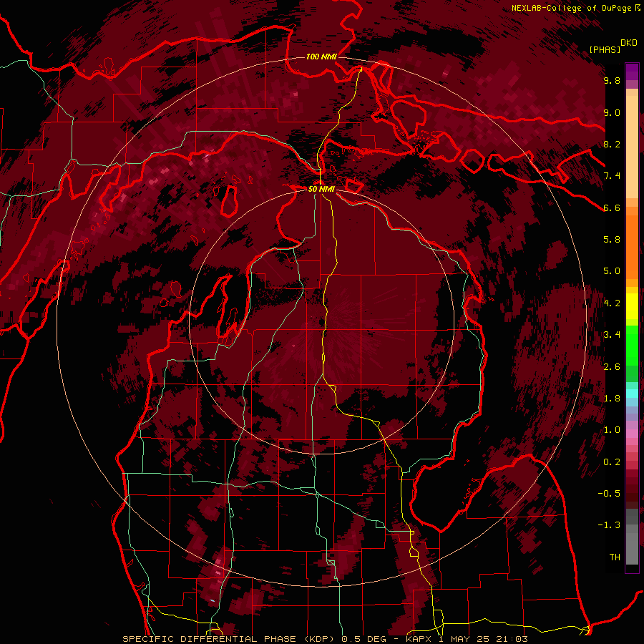Click the 2.6 legend value
The image size is (644, 644).
pos(612,367)
